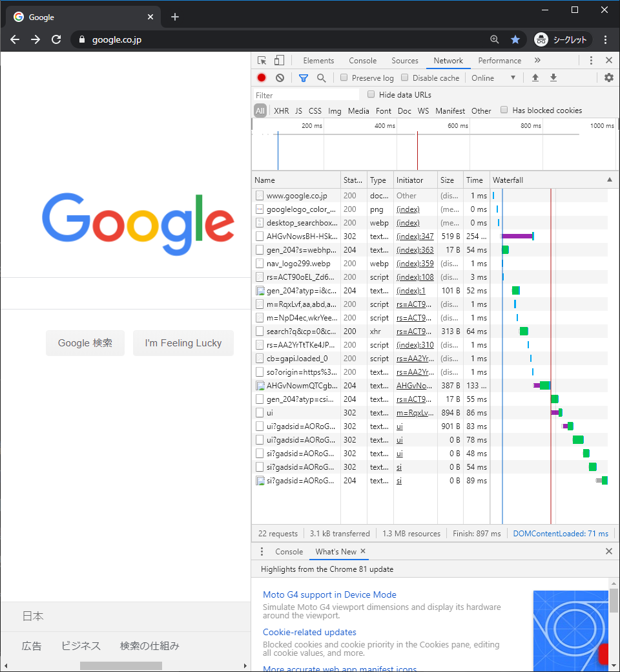Select the JS filter type
This screenshot has width=620, height=672.
coord(298,111)
